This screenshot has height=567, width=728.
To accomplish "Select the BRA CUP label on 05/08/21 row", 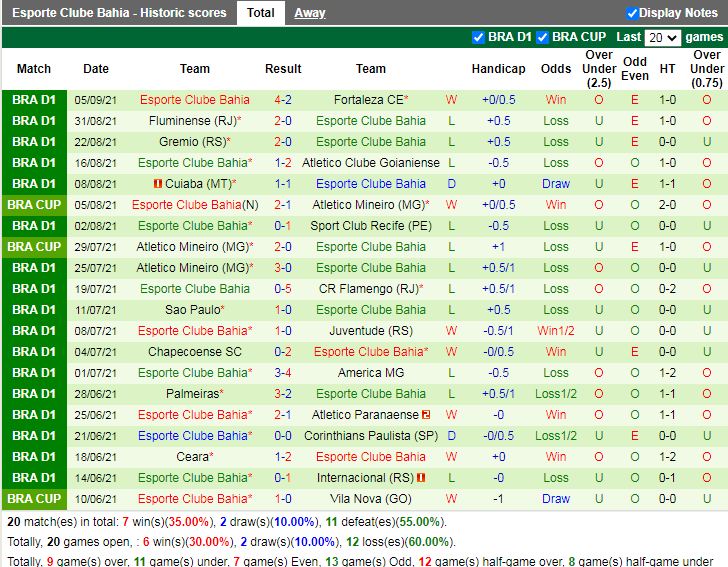I will pos(34,205).
